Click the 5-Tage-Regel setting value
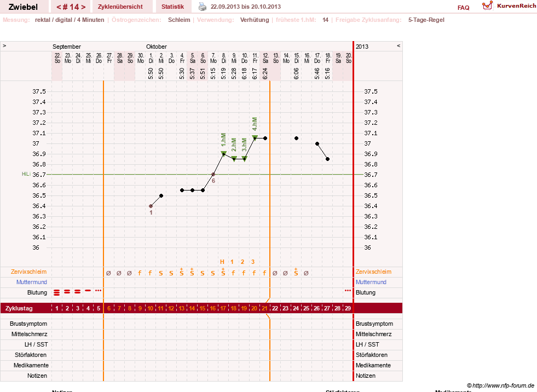The height and width of the screenshot is (392, 537). [426, 20]
